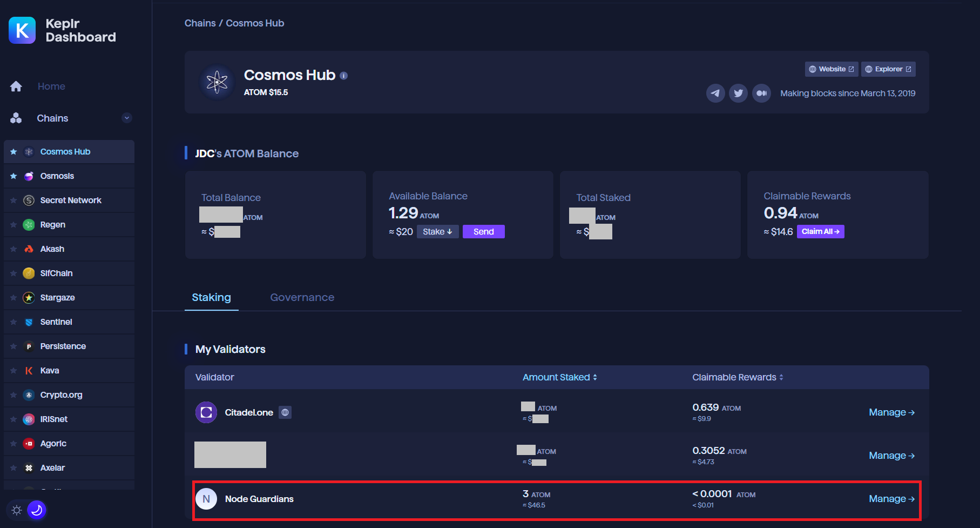This screenshot has width=980, height=528.
Task: Click the info icon beside Cosmos Hub title
Action: (x=343, y=76)
